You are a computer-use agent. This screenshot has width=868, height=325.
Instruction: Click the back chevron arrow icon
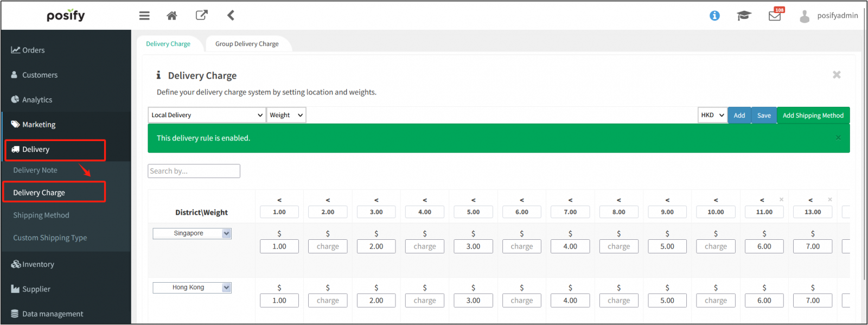click(x=231, y=15)
